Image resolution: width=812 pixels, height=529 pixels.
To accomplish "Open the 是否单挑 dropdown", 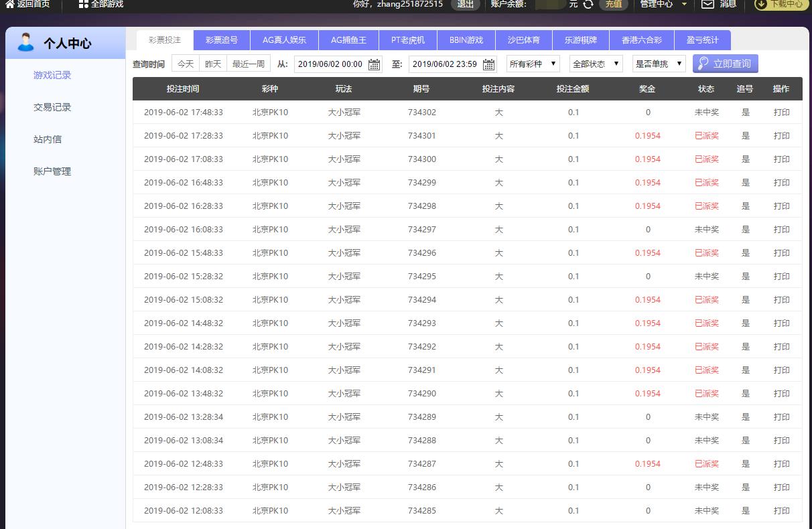I will (x=659, y=64).
